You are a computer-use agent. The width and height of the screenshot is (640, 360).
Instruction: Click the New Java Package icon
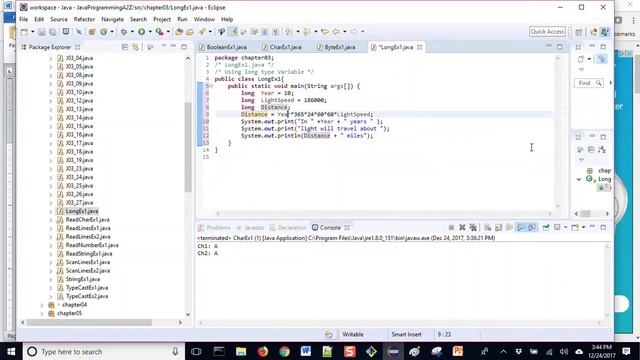(92, 32)
